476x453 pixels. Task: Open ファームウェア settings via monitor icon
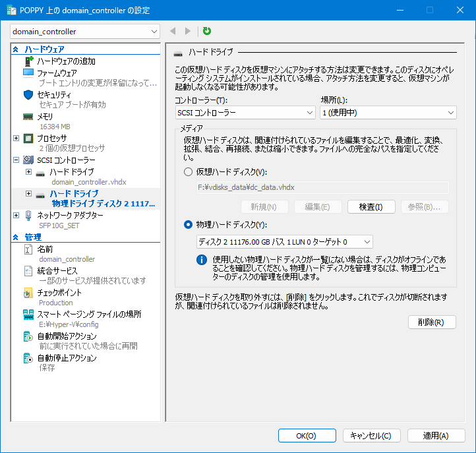(28, 73)
